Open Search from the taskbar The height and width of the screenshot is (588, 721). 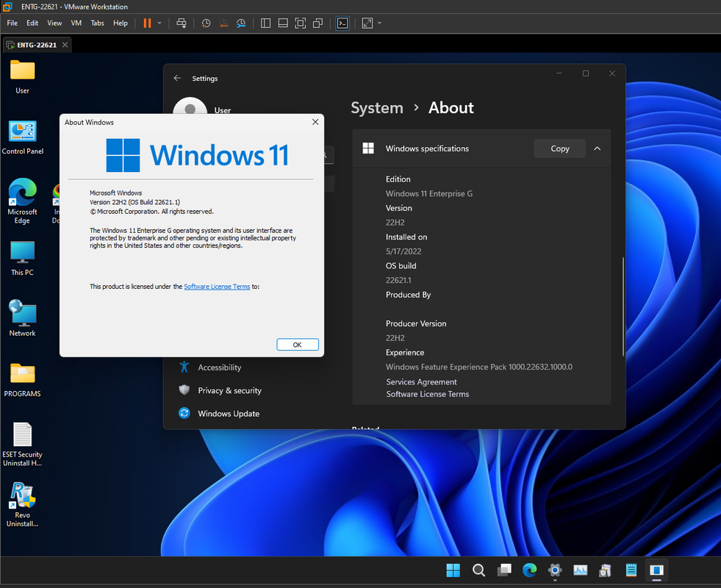click(x=478, y=570)
